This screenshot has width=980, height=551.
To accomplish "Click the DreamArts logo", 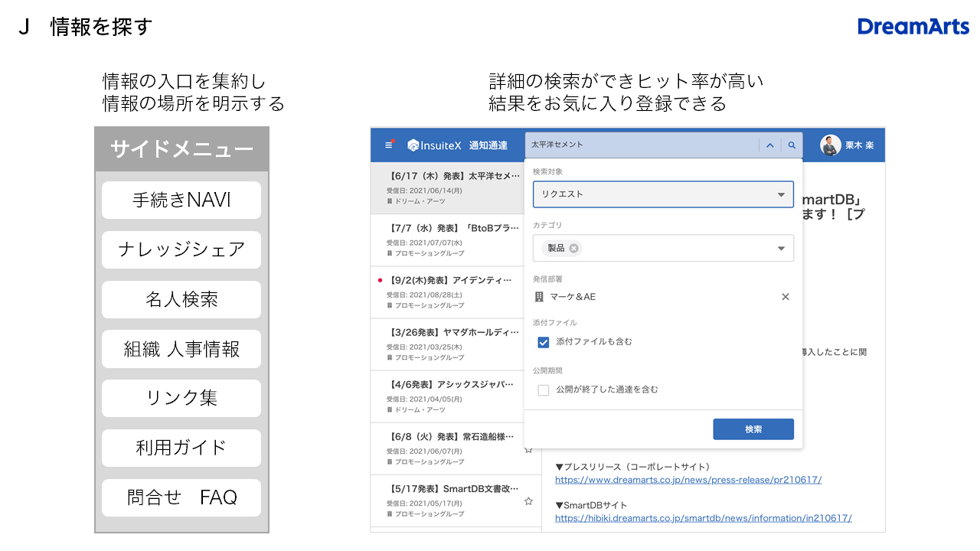I will (913, 27).
